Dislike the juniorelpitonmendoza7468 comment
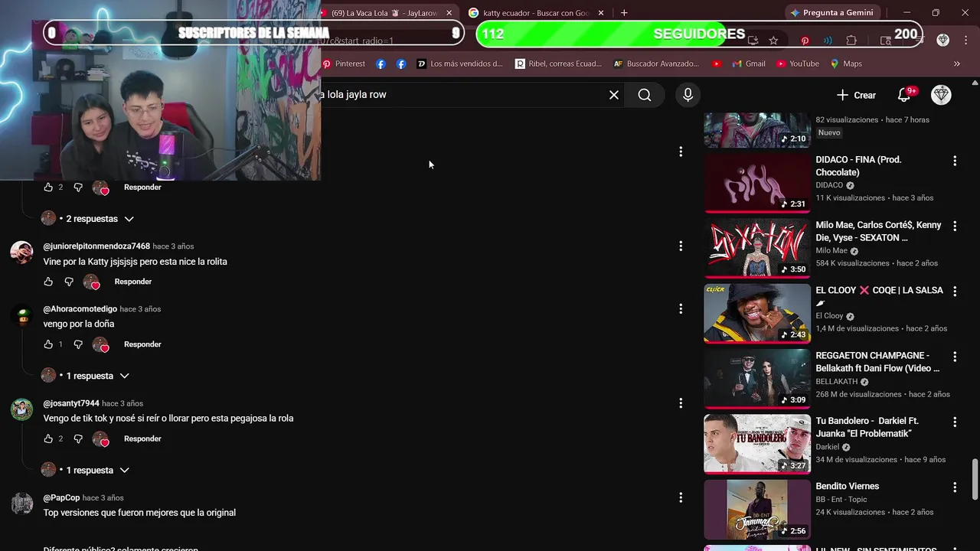Screen dimensions: 980x551 68,282
